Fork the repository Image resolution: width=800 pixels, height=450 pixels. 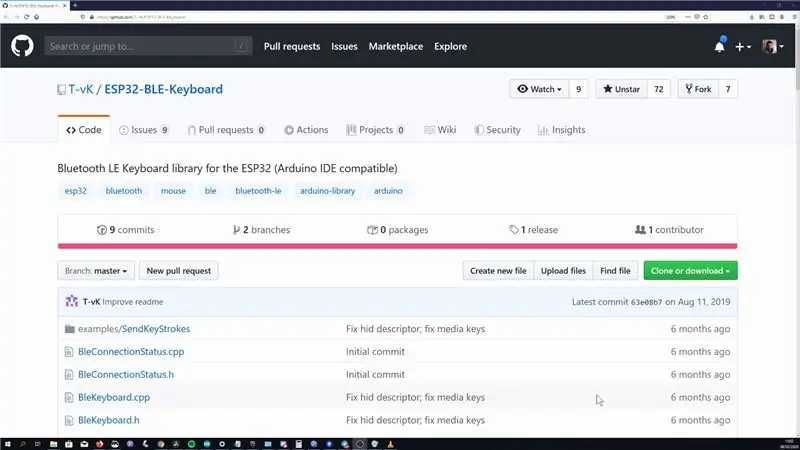(698, 89)
